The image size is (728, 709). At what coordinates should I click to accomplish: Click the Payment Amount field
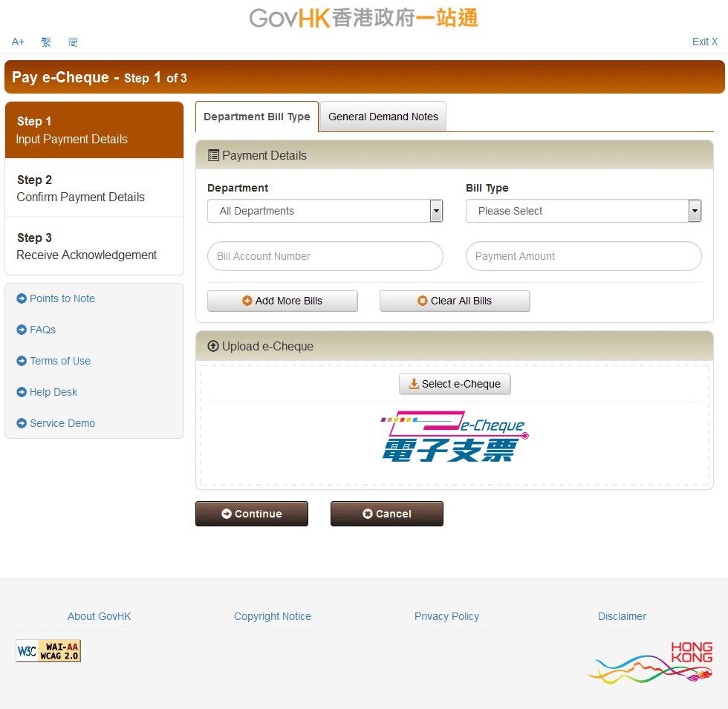pyautogui.click(x=584, y=256)
